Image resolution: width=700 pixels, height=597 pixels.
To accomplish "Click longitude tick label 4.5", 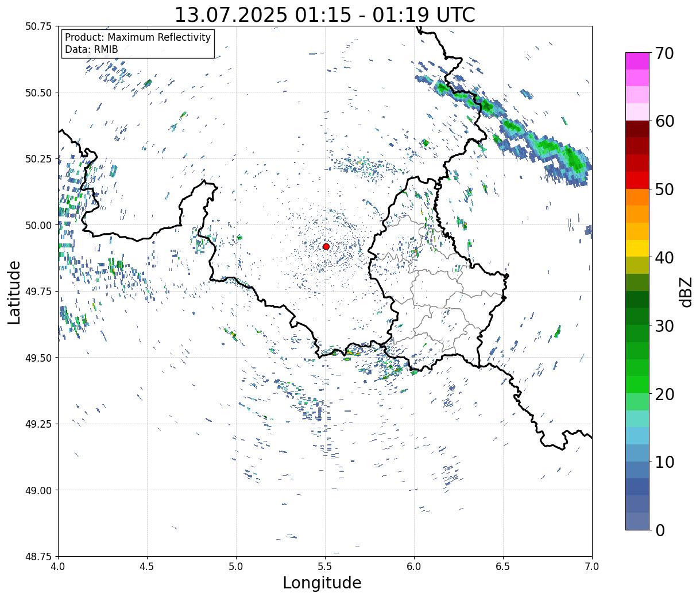I will tap(147, 566).
